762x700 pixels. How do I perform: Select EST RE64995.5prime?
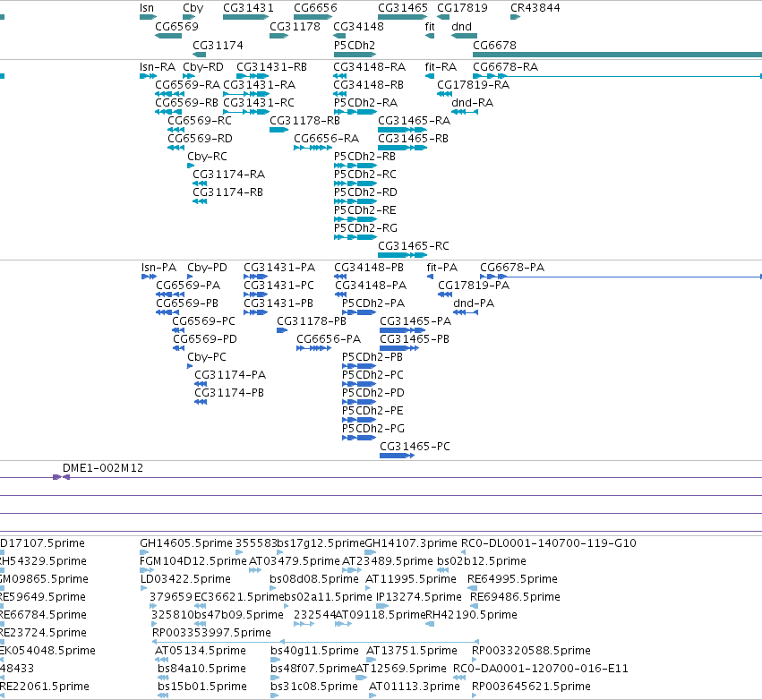(x=512, y=578)
